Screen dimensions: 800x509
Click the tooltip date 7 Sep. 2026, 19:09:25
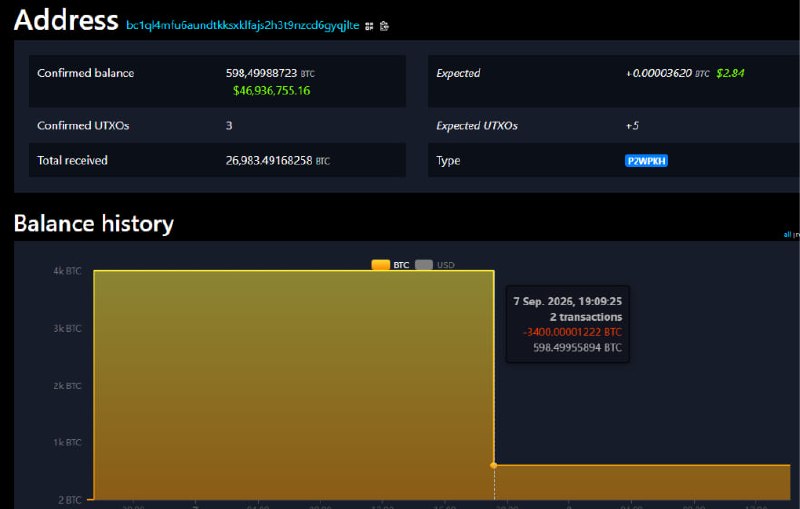[568, 301]
